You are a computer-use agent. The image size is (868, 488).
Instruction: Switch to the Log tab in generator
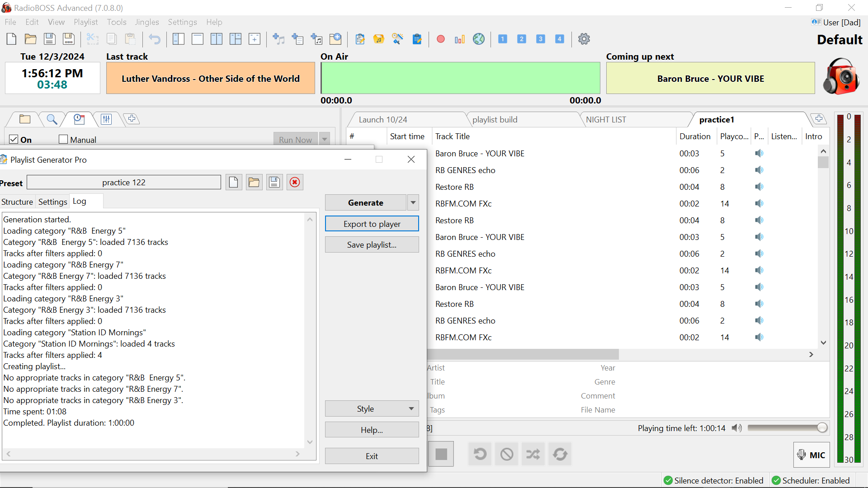click(x=79, y=202)
